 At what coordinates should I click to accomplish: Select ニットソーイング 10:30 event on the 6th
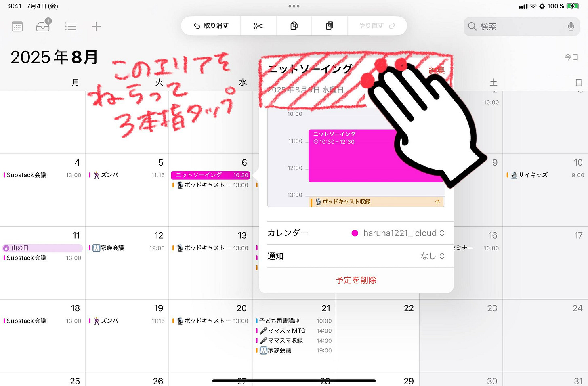tap(210, 175)
